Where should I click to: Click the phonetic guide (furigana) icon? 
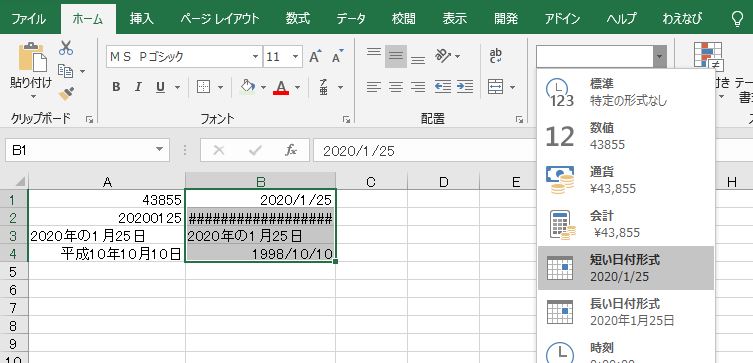tap(324, 87)
